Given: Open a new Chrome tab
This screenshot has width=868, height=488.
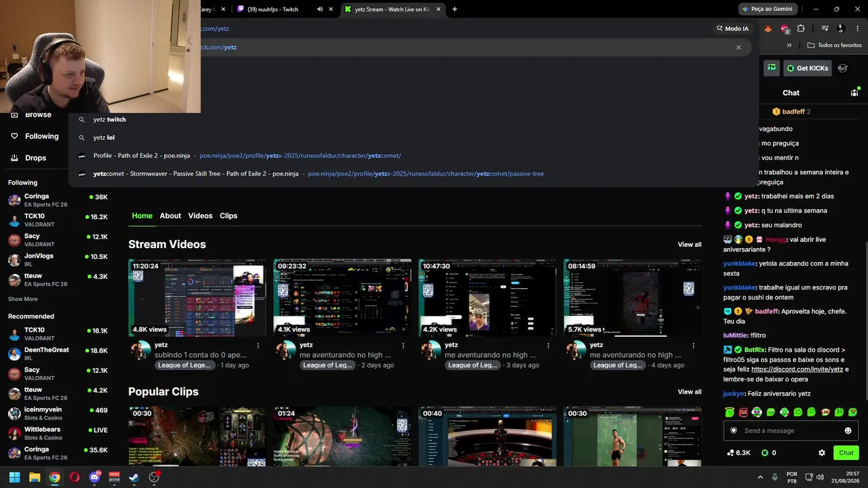Looking at the screenshot, I should (x=454, y=9).
